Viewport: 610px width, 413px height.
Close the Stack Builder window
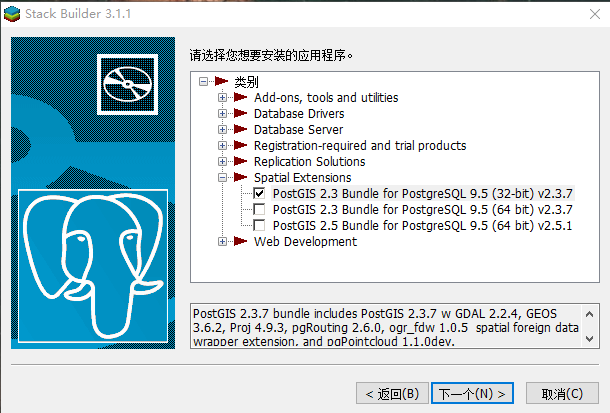594,14
